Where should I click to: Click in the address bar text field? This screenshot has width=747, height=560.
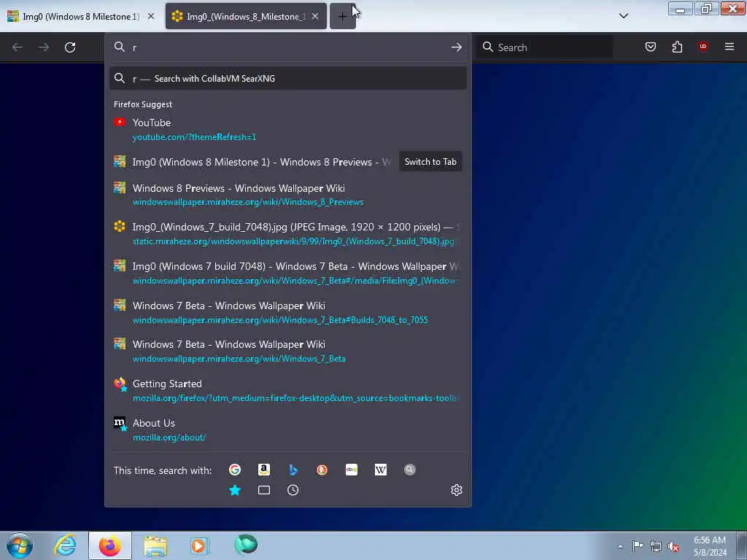(288, 47)
